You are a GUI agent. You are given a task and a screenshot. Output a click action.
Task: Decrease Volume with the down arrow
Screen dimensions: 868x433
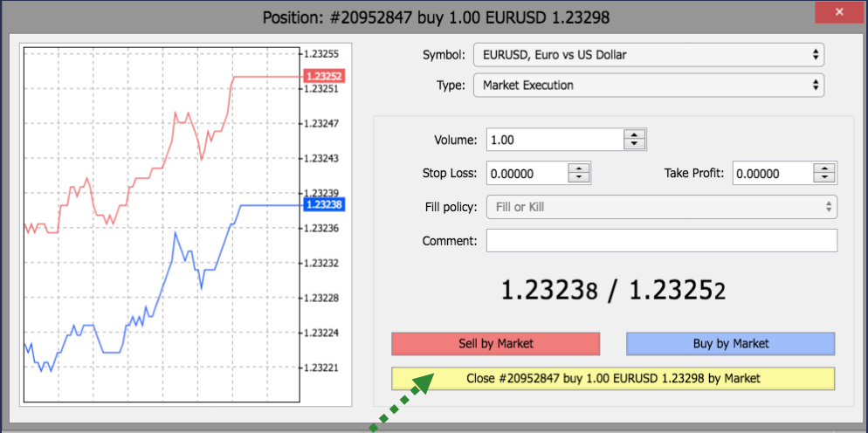pyautogui.click(x=635, y=145)
